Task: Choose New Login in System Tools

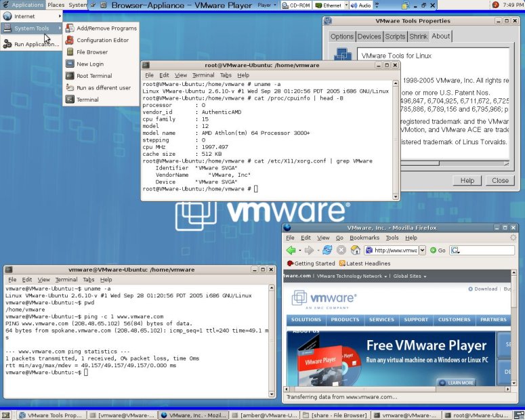Action: point(101,64)
